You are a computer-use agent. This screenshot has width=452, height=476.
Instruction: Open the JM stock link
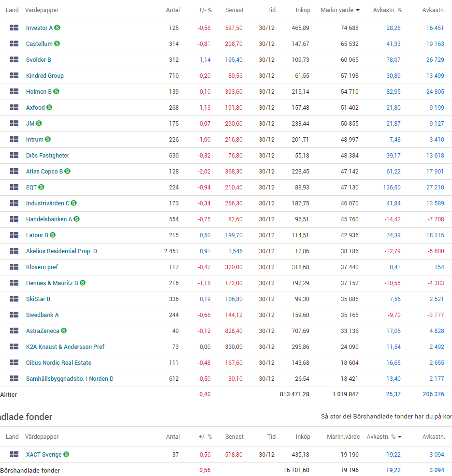click(x=30, y=124)
